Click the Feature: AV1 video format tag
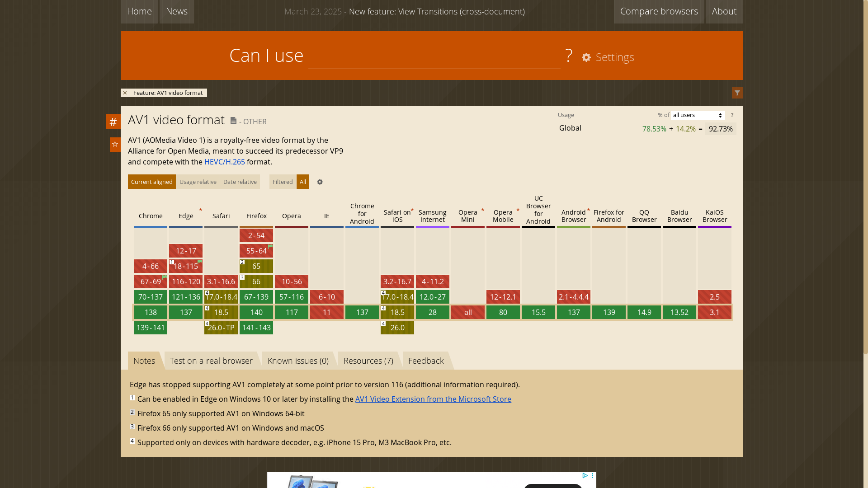This screenshot has height=488, width=868. click(168, 93)
